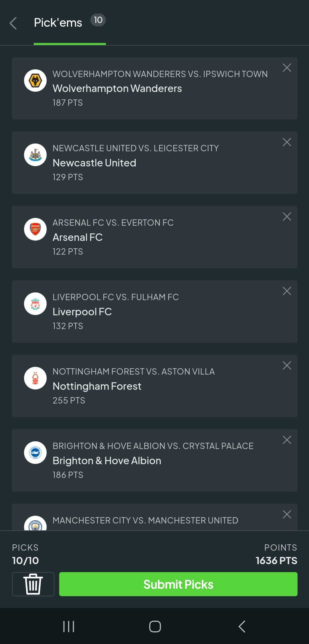The image size is (309, 644).
Task: Open Android recent apps button
Action: pos(69,627)
